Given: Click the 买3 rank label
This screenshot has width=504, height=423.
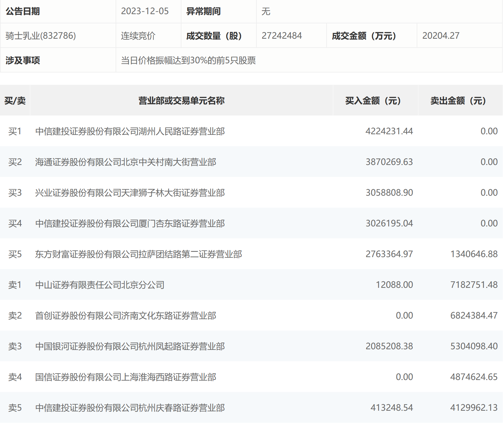Looking at the screenshot, I should pos(15,193).
